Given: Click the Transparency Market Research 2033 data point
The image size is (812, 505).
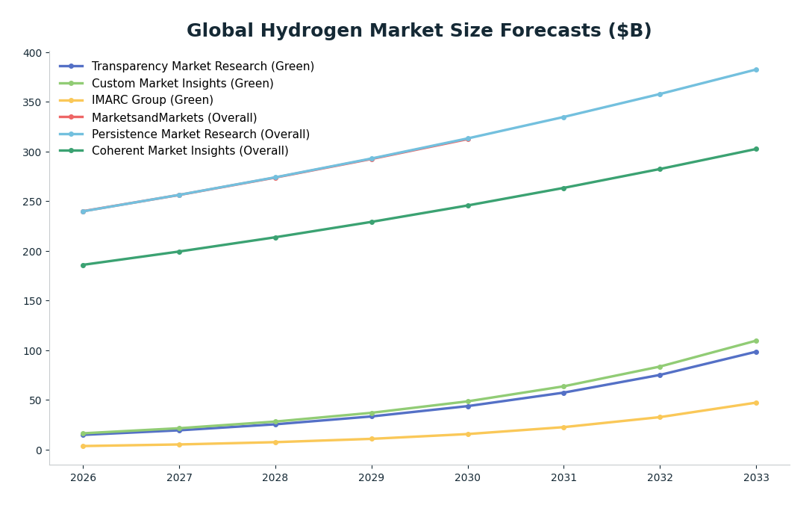Looking at the screenshot, I should click(756, 352).
